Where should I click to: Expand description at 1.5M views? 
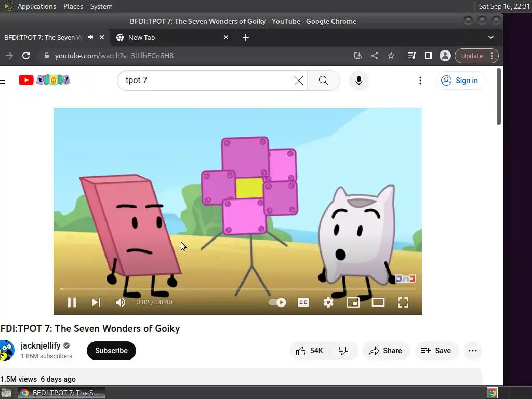pos(37,379)
